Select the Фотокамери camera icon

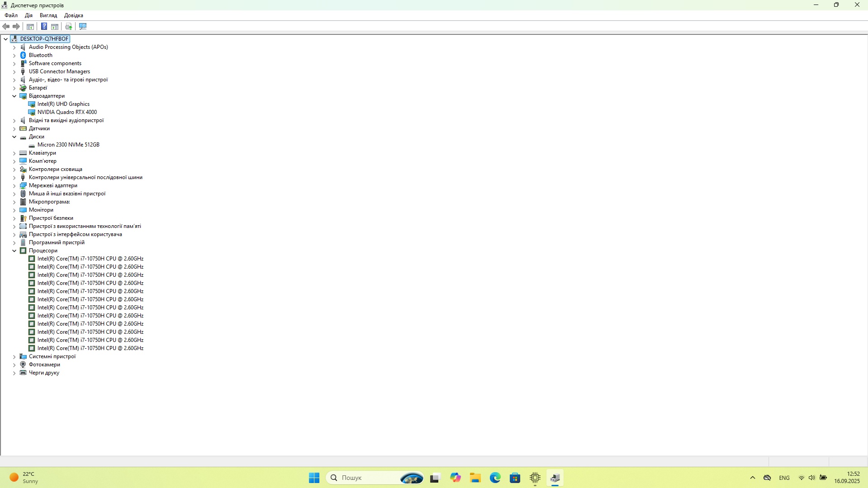coord(23,365)
